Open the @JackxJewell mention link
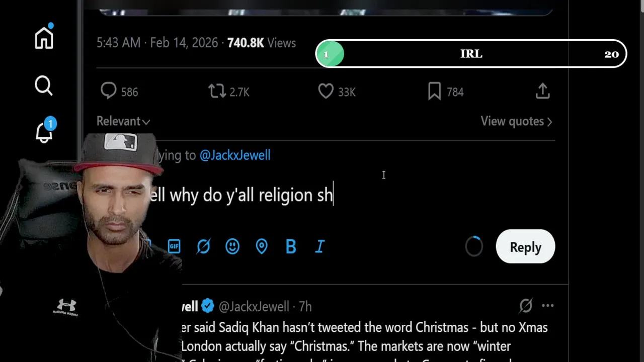The image size is (644, 362). [235, 155]
